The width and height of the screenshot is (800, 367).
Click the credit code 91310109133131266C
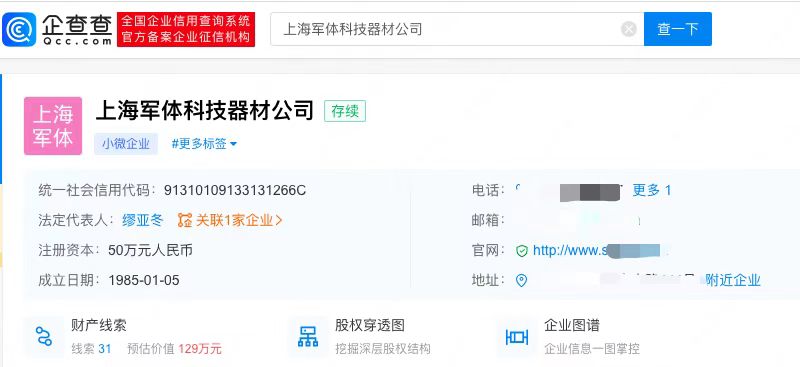pyautogui.click(x=235, y=190)
